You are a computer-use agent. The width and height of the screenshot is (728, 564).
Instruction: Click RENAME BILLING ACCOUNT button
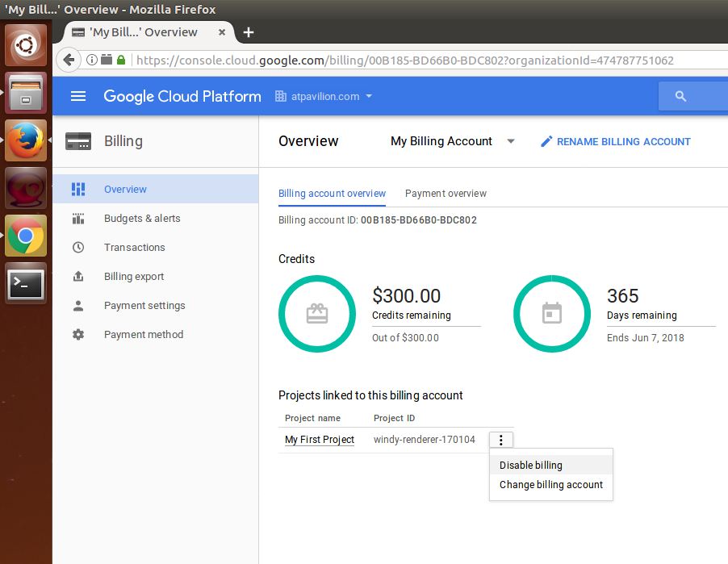coord(616,141)
